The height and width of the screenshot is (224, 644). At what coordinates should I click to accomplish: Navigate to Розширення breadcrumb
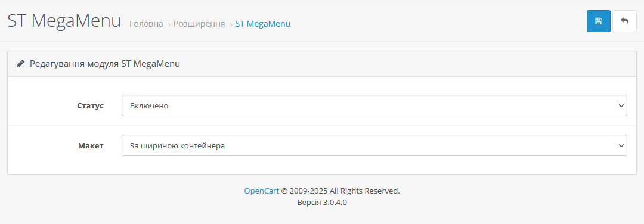(x=199, y=24)
